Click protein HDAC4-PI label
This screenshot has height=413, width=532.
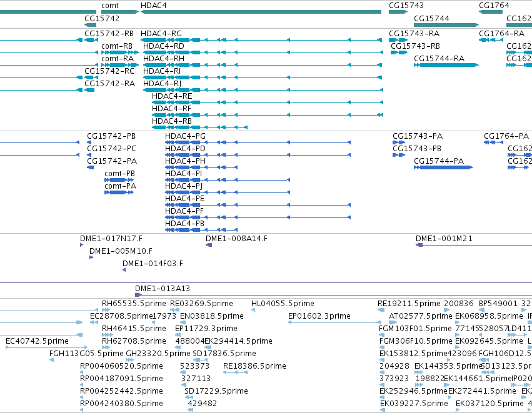pos(184,174)
